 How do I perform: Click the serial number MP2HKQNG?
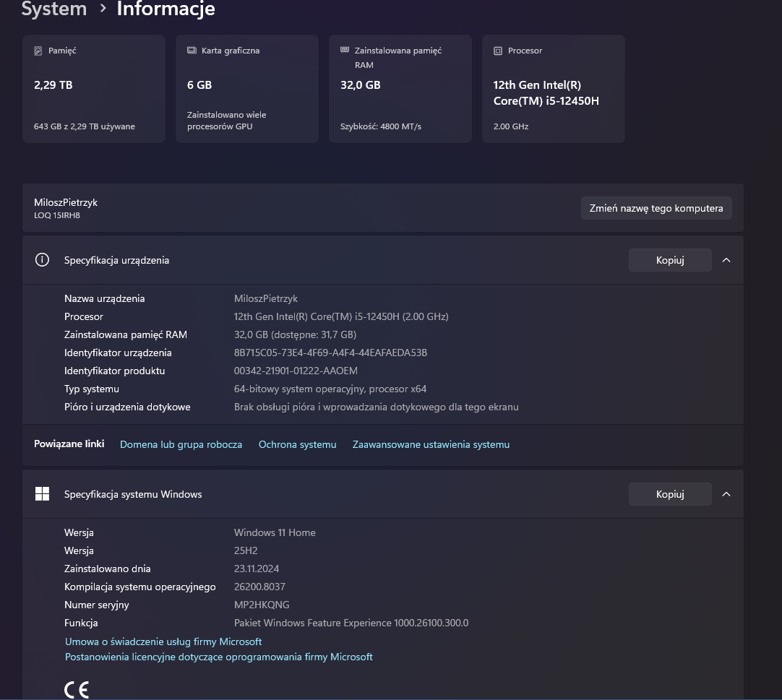(x=262, y=605)
